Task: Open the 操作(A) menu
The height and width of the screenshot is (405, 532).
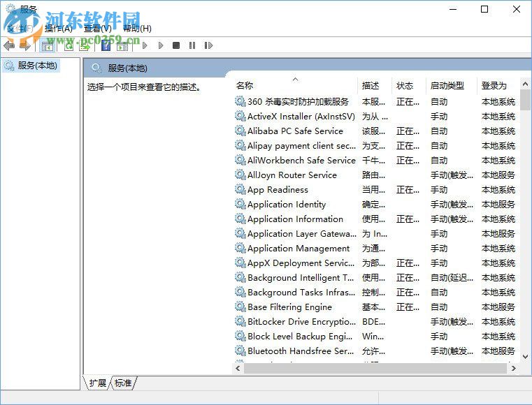Action: click(59, 29)
